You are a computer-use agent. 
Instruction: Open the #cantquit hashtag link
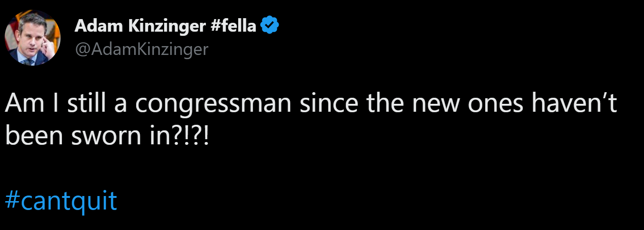pyautogui.click(x=61, y=201)
